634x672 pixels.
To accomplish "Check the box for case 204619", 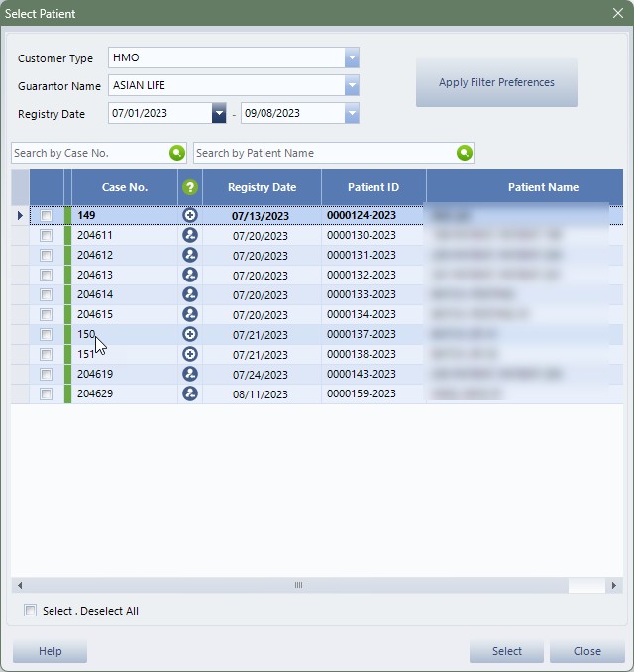I will click(46, 374).
